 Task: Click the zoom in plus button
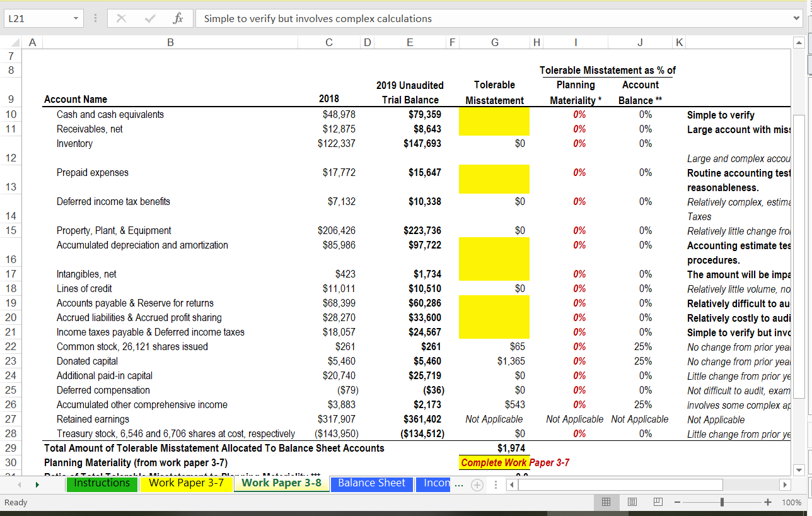click(x=767, y=503)
